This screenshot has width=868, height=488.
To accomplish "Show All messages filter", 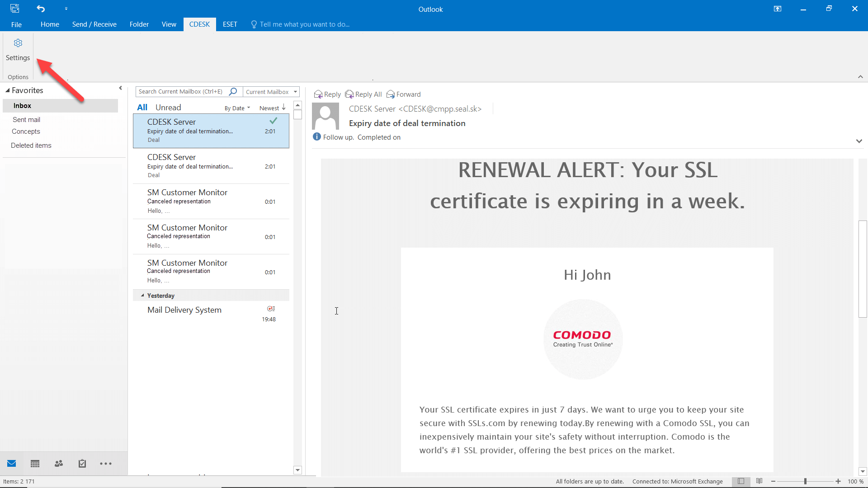I will point(142,108).
